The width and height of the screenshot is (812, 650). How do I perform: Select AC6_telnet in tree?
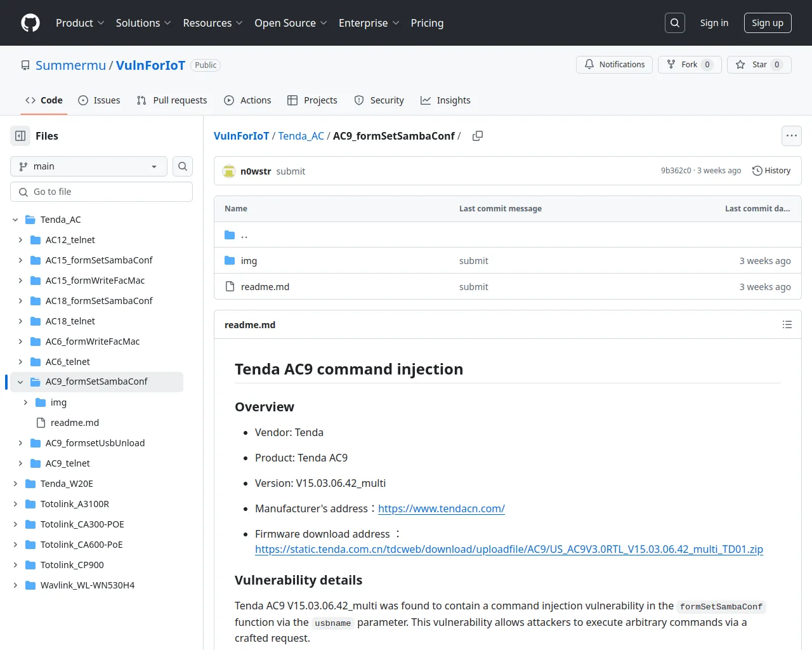point(68,362)
